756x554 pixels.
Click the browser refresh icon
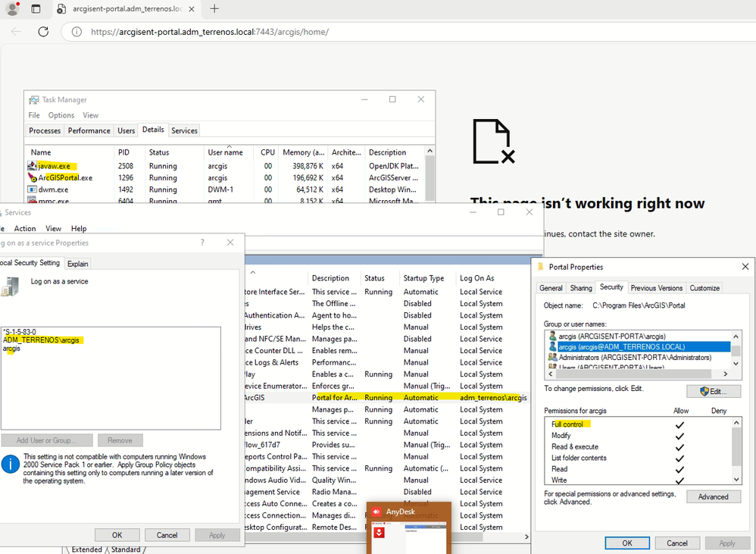tap(43, 32)
